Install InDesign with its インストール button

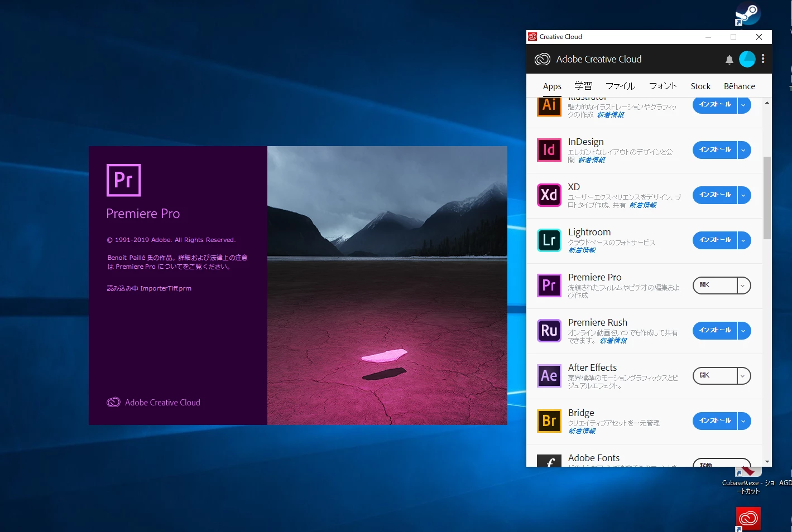[x=715, y=149]
